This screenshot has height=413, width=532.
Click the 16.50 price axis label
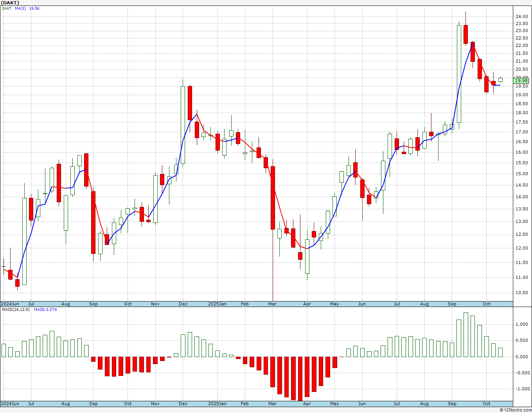coord(521,142)
